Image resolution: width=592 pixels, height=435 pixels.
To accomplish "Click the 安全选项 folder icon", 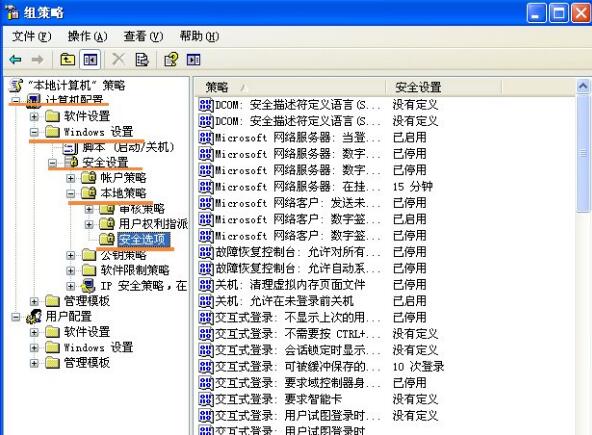I will tap(107, 239).
